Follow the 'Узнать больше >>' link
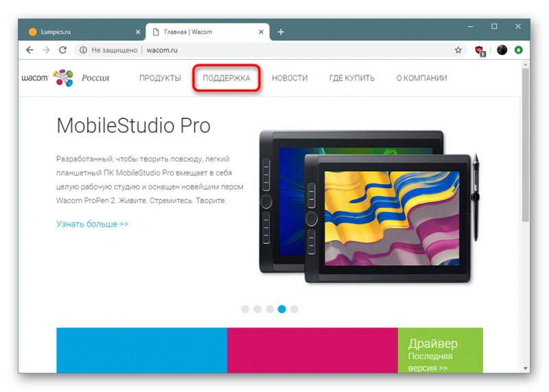Image resolution: width=549 pixels, height=392 pixels. point(93,224)
